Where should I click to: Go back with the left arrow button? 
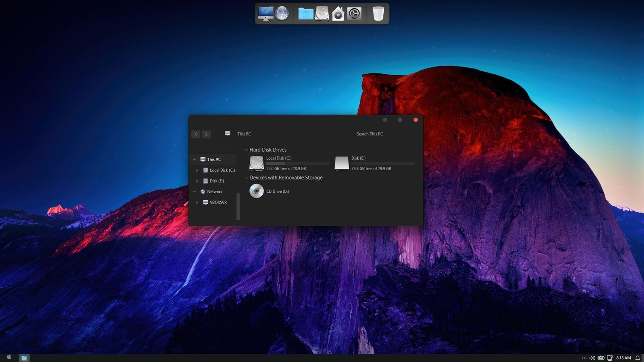pos(196,134)
